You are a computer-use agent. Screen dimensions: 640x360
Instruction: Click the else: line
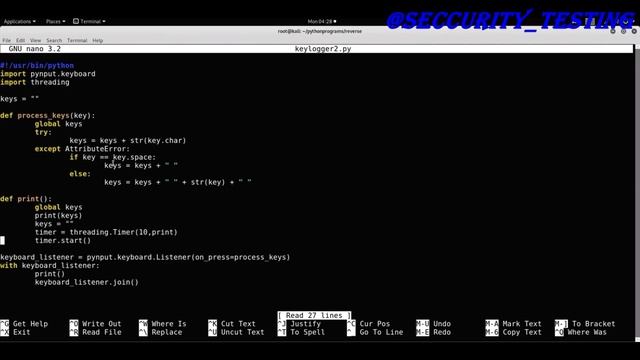(x=80, y=174)
